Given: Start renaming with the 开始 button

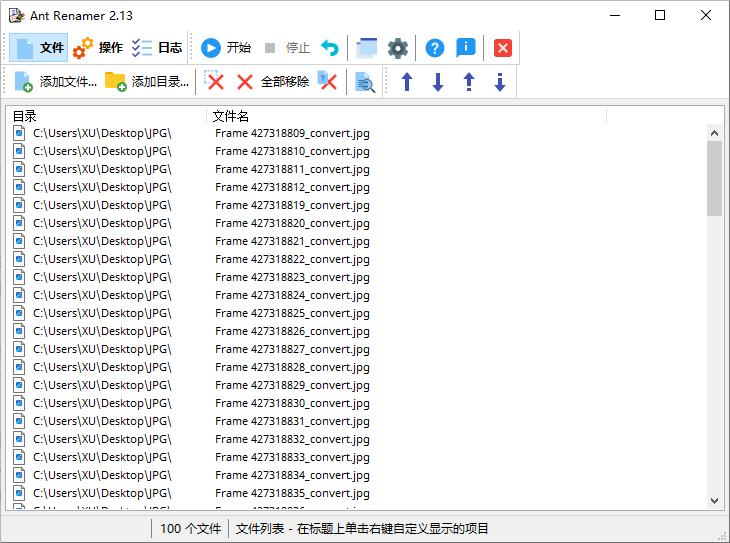Looking at the screenshot, I should tap(226, 48).
